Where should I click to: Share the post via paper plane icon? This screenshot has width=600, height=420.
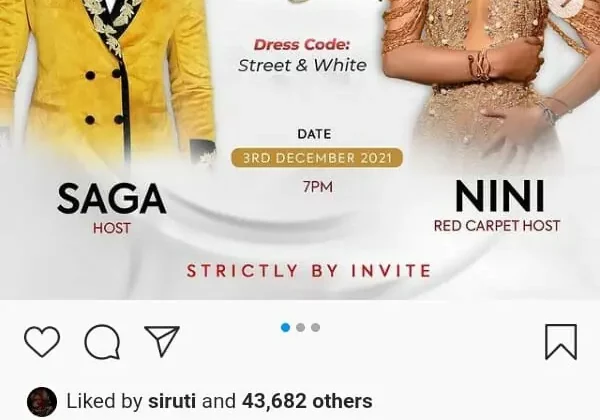tap(162, 341)
